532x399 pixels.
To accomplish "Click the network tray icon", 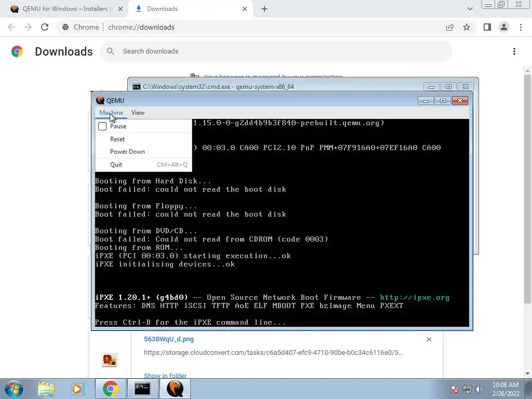I will click(467, 389).
